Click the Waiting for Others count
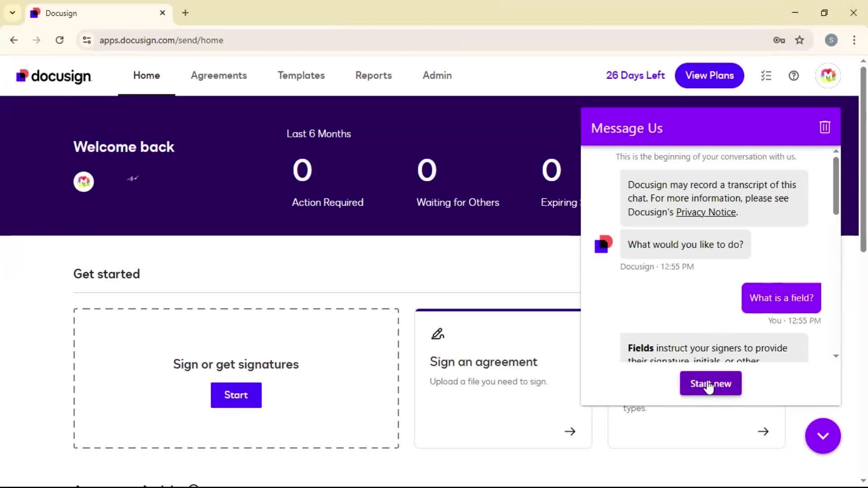Viewport: 868px width, 488px height. [x=427, y=170]
